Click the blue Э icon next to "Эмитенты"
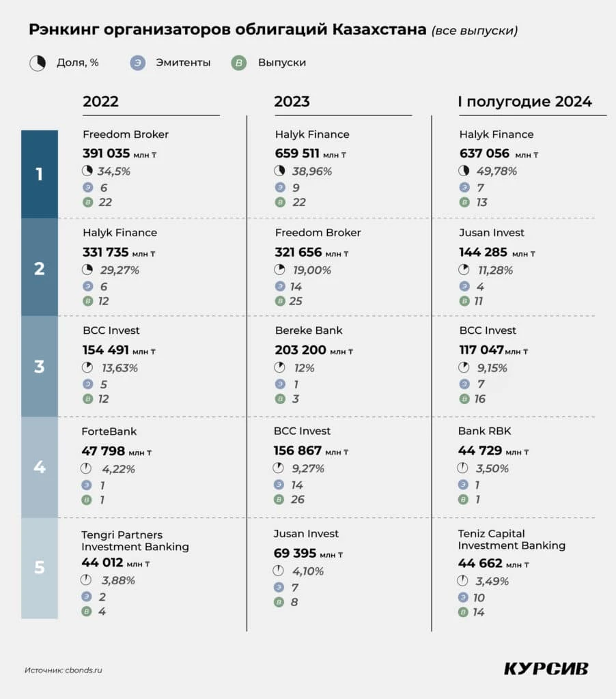Screen dimensions: 616x699 click(139, 63)
